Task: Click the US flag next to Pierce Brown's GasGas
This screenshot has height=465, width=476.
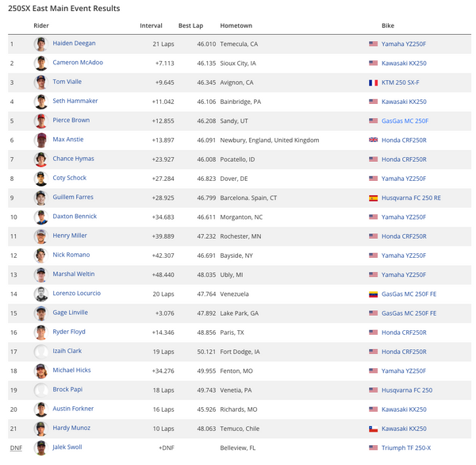Action: pyautogui.click(x=374, y=121)
